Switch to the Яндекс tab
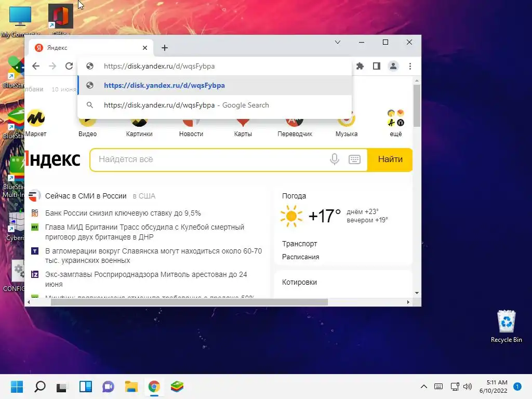The image size is (532, 399). coord(90,48)
